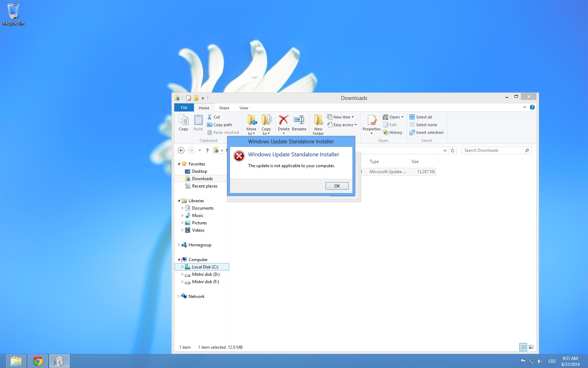Open the Videos library
Image resolution: width=588 pixels, height=368 pixels.
pos(198,230)
